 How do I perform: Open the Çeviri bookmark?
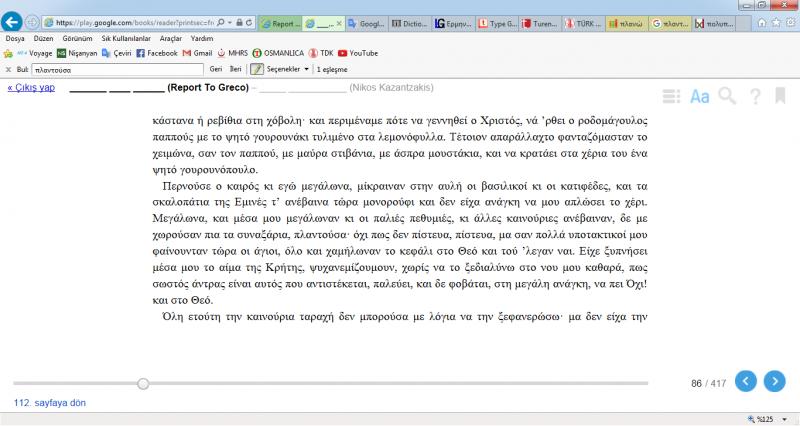[116, 53]
